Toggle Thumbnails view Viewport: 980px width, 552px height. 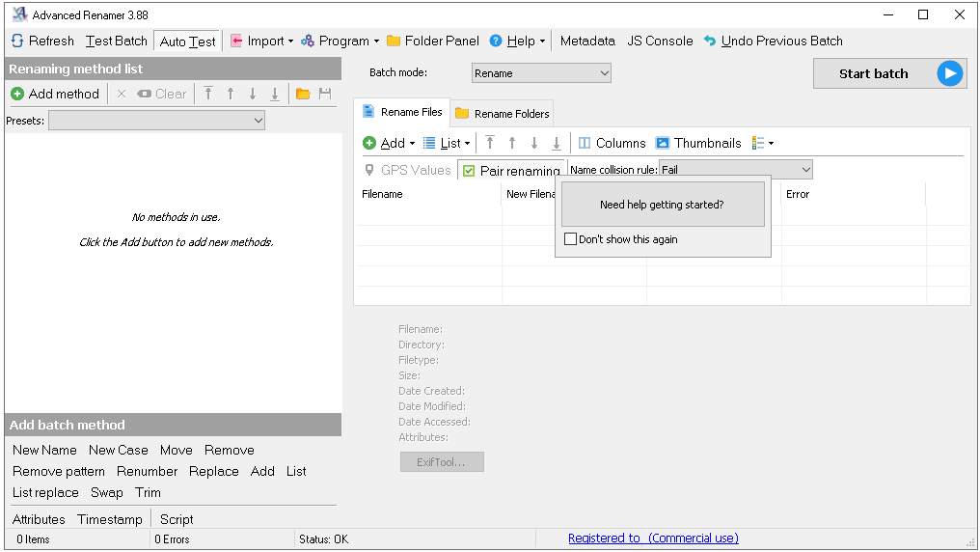(698, 143)
